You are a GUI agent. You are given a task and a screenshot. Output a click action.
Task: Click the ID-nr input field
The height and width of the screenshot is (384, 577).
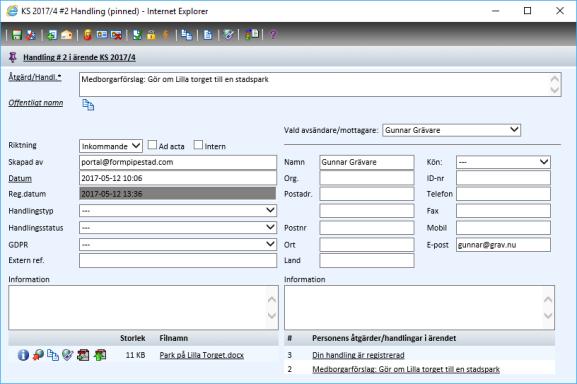pos(503,178)
